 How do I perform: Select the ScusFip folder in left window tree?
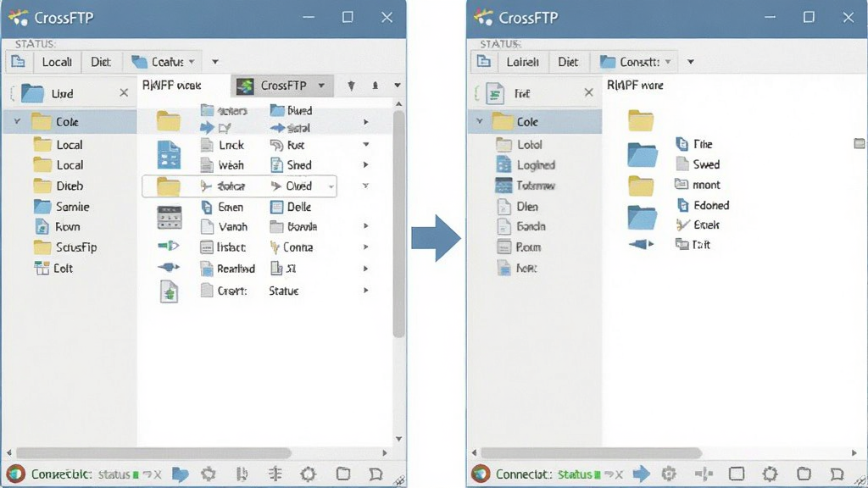tap(65, 247)
